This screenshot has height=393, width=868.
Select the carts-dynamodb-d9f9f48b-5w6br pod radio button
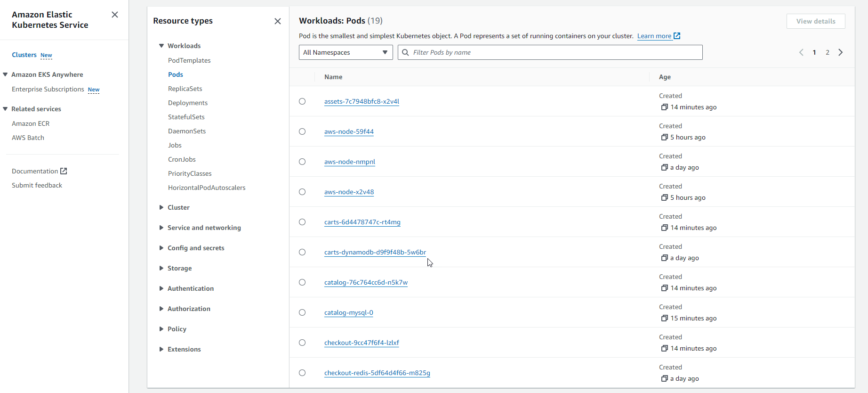pos(302,252)
